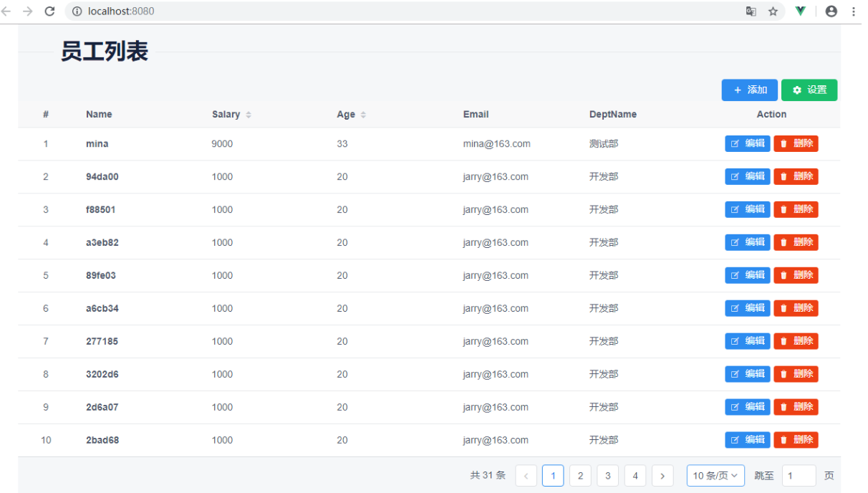Delete employee 2d6a07
Image resolution: width=868 pixels, height=493 pixels.
click(x=796, y=407)
